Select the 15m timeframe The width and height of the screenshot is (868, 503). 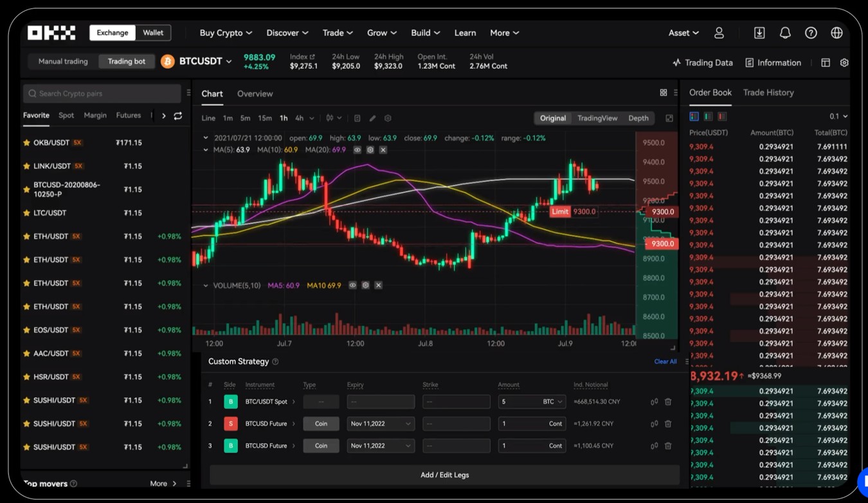click(x=265, y=118)
